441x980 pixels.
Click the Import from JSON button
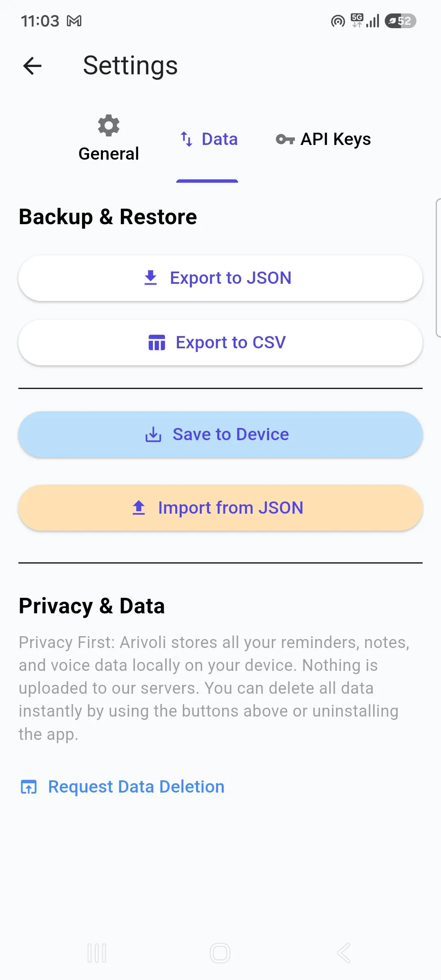pos(220,508)
